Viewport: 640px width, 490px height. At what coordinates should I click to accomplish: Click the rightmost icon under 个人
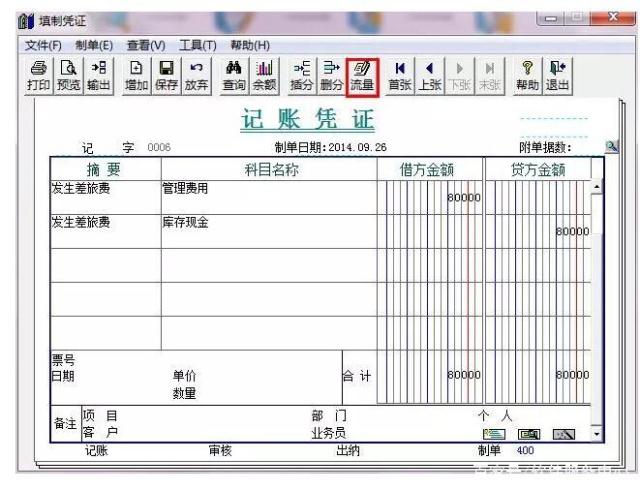click(x=564, y=434)
